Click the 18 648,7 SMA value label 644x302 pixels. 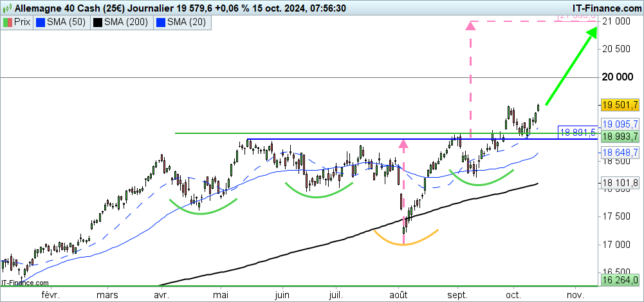click(619, 152)
